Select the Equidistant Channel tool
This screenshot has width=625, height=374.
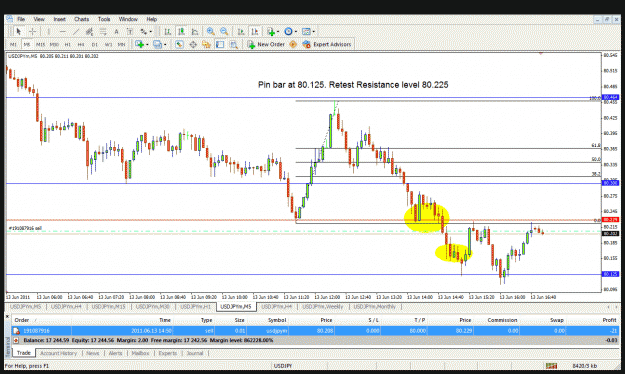point(89,31)
